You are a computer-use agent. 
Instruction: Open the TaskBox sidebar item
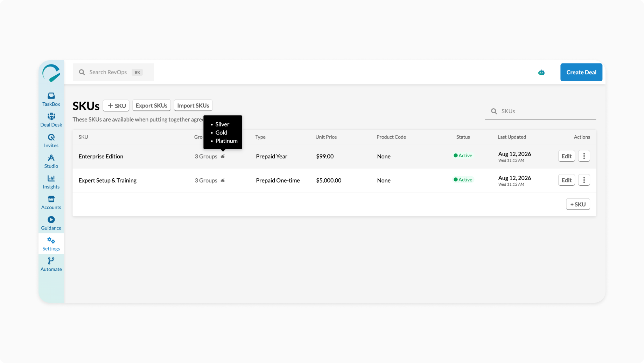(51, 100)
